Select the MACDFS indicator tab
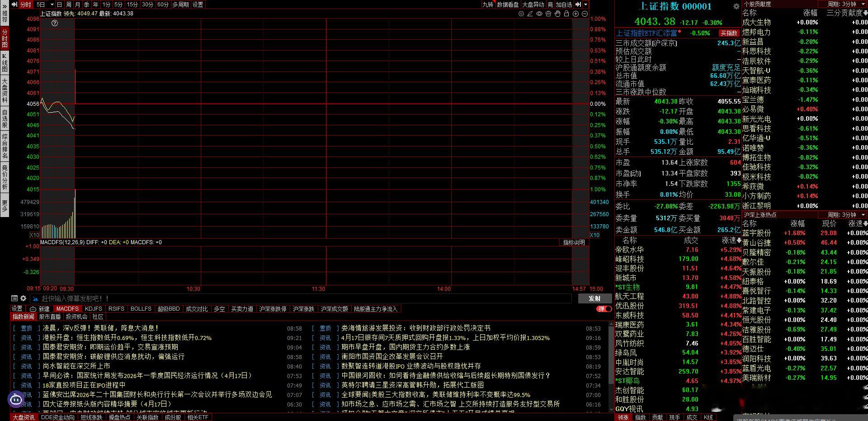The image size is (868, 421). click(67, 309)
